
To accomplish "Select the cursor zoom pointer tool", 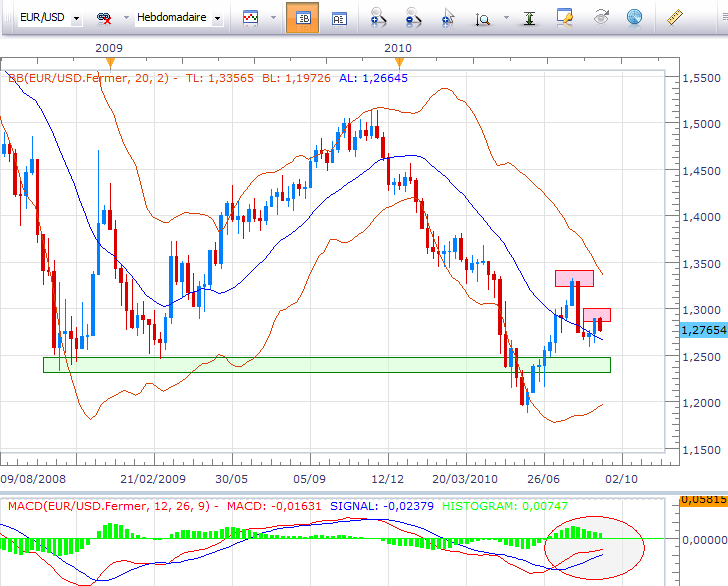I will [x=448, y=18].
